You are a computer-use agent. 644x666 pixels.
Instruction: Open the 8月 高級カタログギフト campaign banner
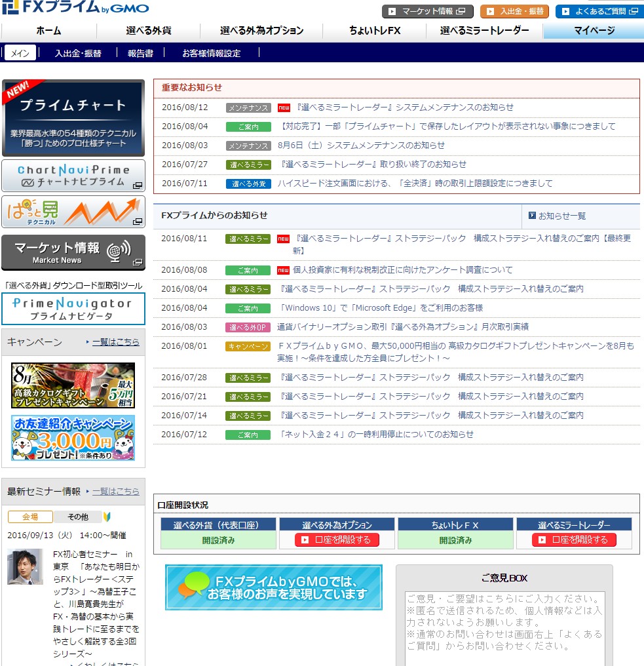click(73, 385)
